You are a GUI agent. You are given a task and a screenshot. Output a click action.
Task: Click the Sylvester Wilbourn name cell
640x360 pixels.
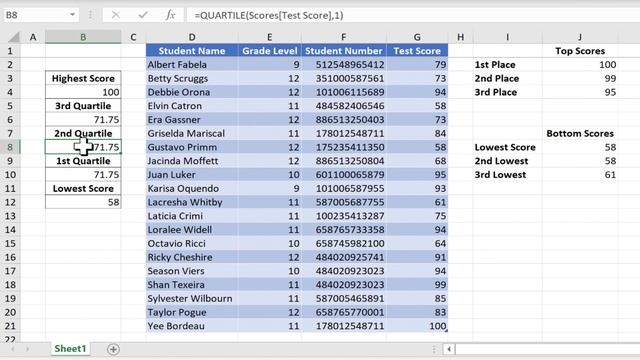pos(191,298)
